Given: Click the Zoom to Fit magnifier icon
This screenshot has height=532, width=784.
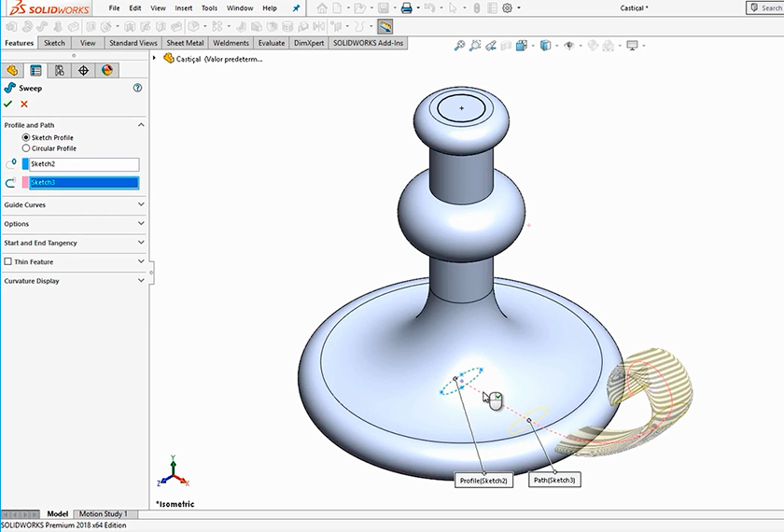Looking at the screenshot, I should pyautogui.click(x=460, y=45).
